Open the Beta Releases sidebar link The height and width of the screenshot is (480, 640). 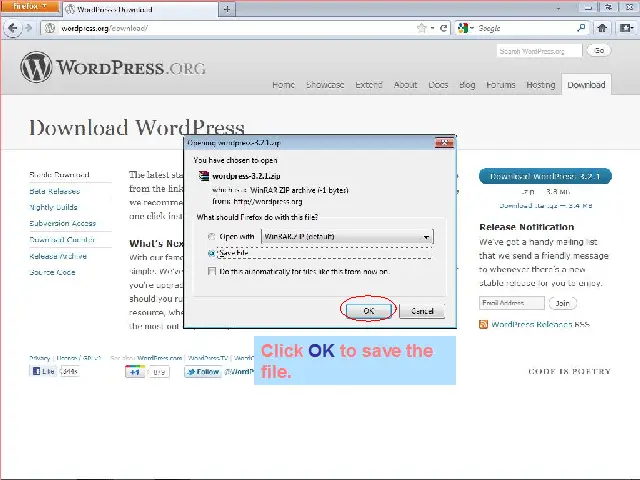pos(55,191)
